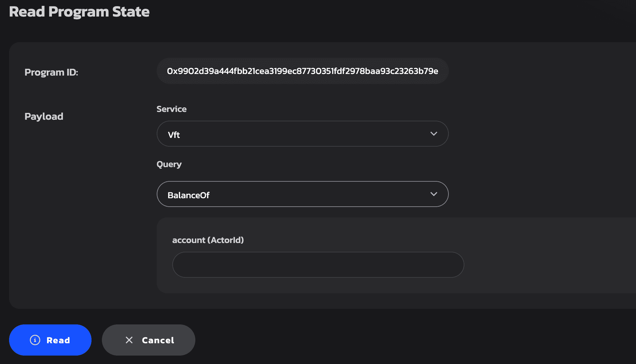Open the Service dropdown showing Vft
Viewport: 636px width, 364px height.
(x=302, y=134)
